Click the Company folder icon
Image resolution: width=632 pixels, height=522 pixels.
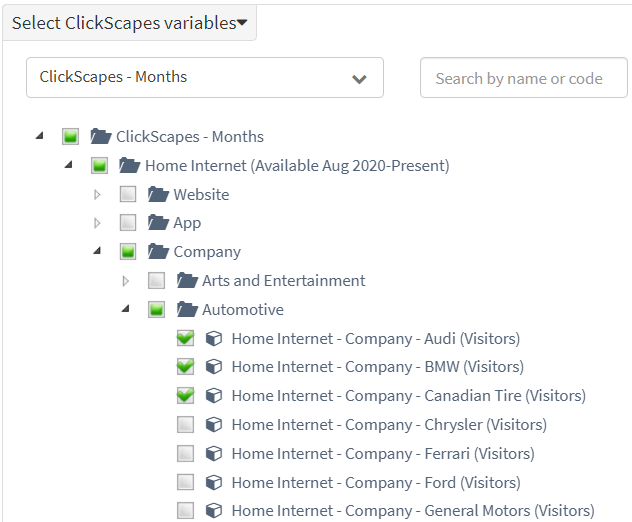click(158, 252)
